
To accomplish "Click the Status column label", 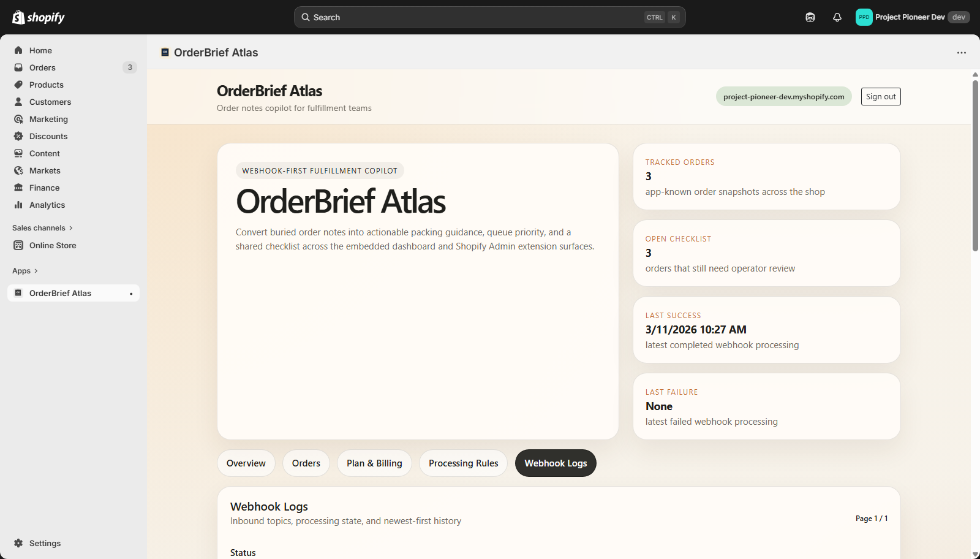I will coord(243,553).
